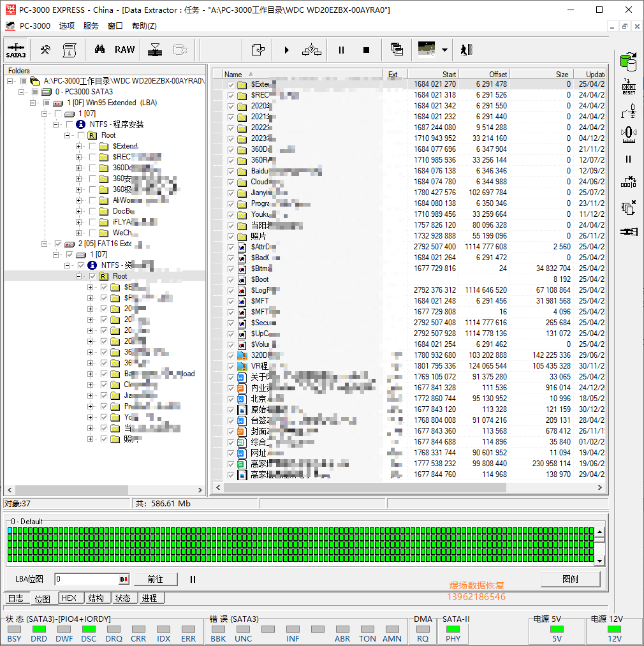The image size is (644, 646).
Task: Expand the AliWo folder in tree
Action: point(78,201)
